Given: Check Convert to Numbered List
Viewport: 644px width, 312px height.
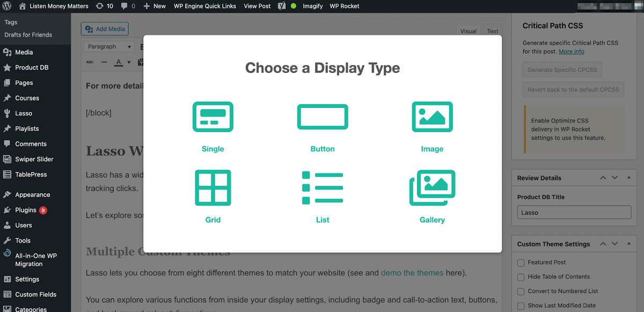Looking at the screenshot, I should [x=521, y=292].
